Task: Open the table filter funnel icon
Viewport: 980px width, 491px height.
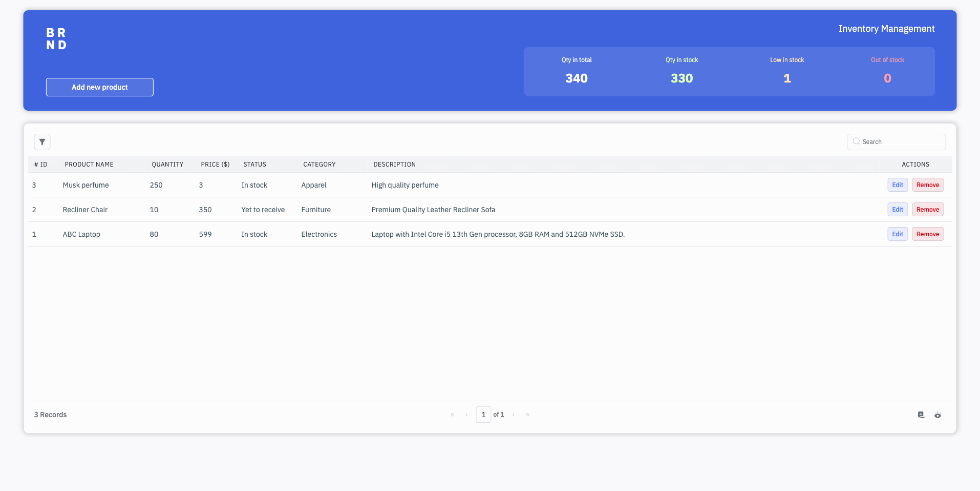Action: (42, 142)
